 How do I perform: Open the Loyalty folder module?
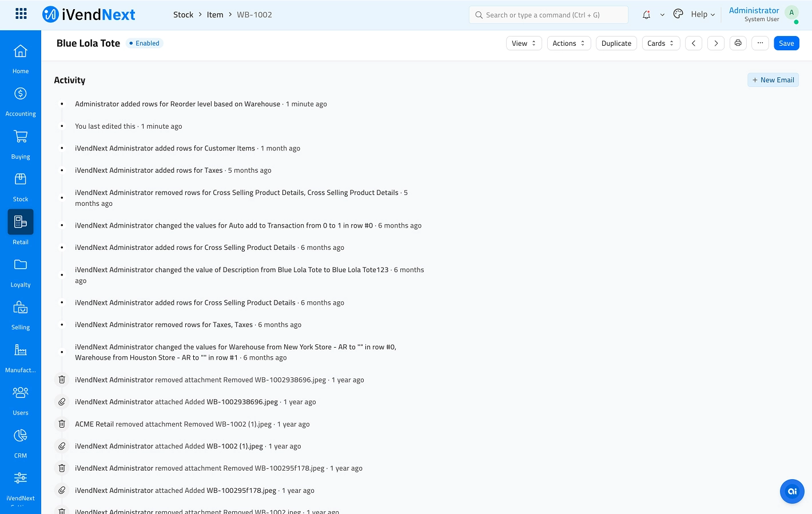click(21, 272)
